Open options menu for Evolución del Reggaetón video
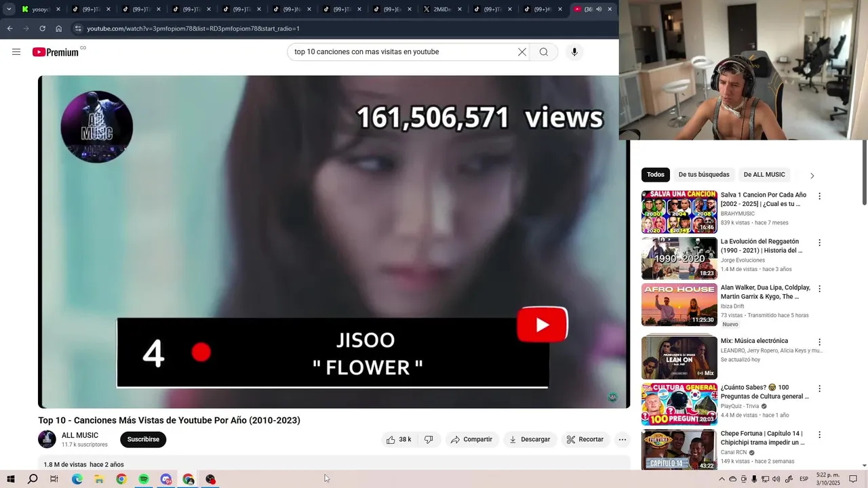 pos(819,243)
